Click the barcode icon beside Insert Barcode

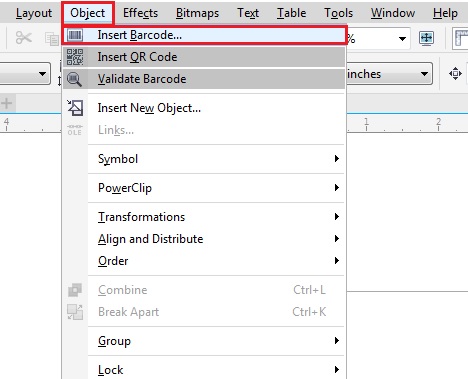[x=75, y=35]
